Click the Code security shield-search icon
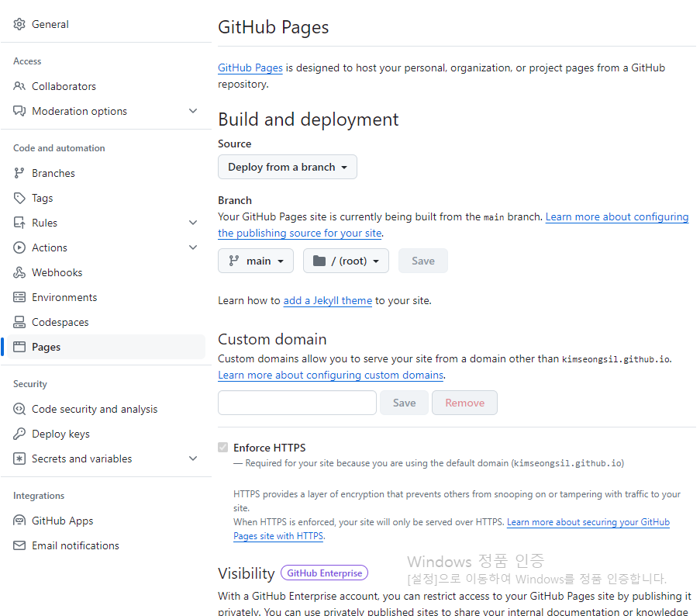The height and width of the screenshot is (616, 700). [19, 409]
